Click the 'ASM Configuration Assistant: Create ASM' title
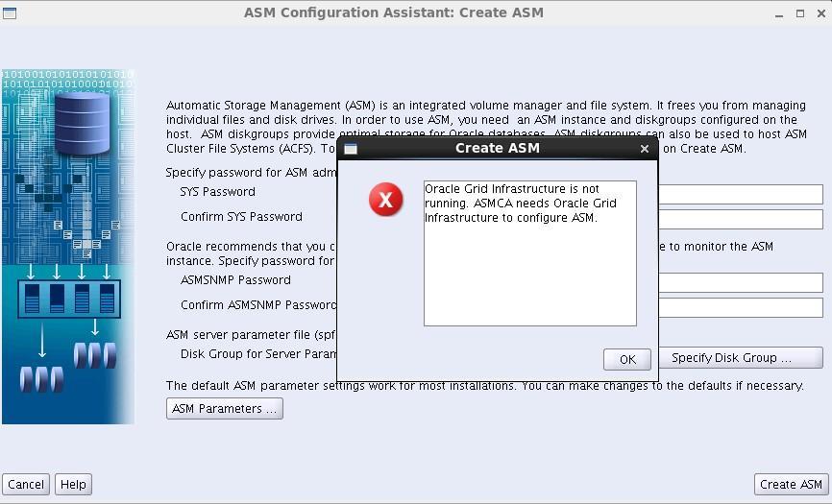 [394, 12]
